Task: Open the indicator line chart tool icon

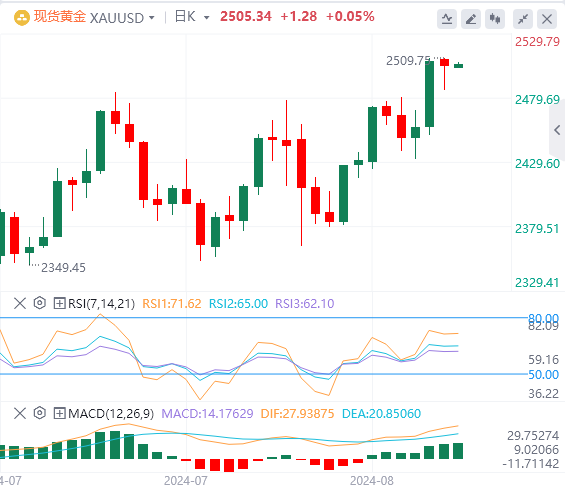Action: tap(447, 19)
